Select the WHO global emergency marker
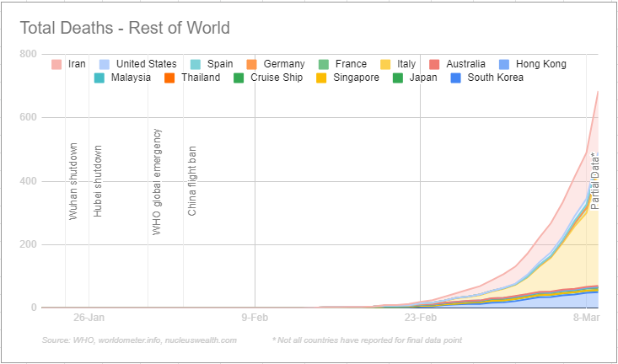This screenshot has width=618, height=364. (157, 181)
